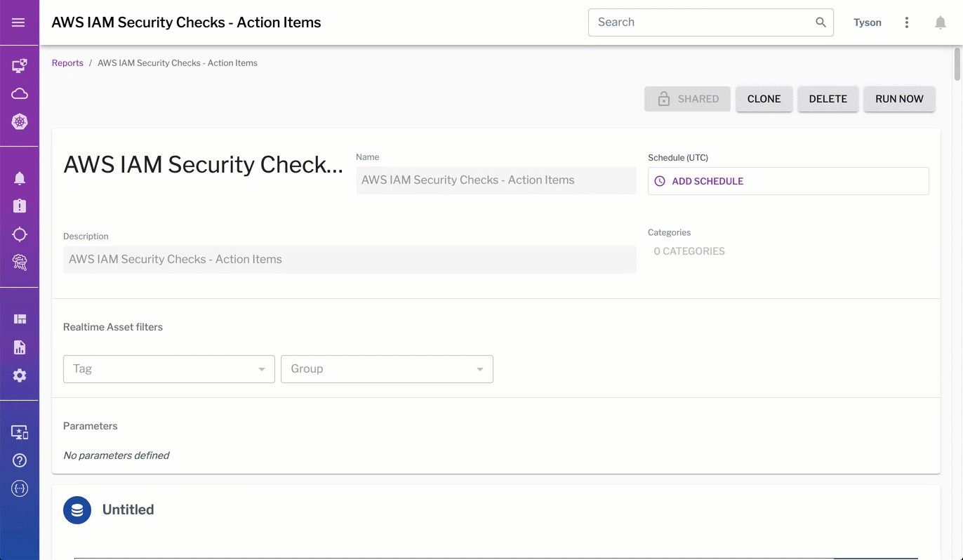Image resolution: width=963 pixels, height=560 pixels.
Task: Click 0 CATEGORIES
Action: pyautogui.click(x=689, y=251)
